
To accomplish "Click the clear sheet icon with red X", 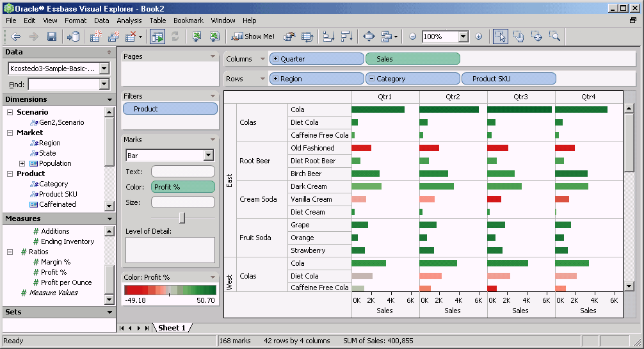I will (131, 37).
